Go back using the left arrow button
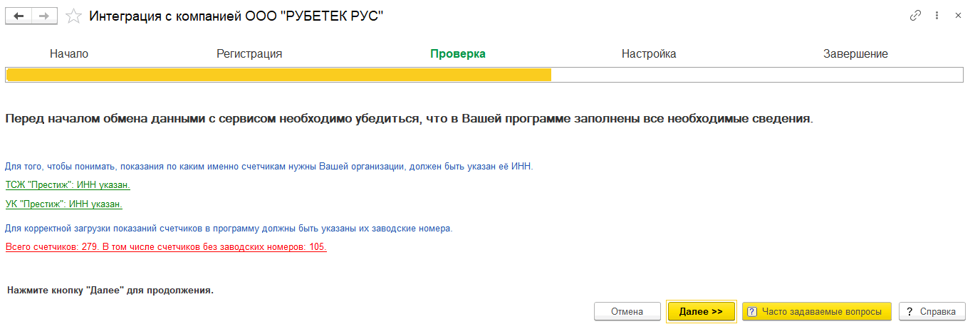 pos(19,16)
